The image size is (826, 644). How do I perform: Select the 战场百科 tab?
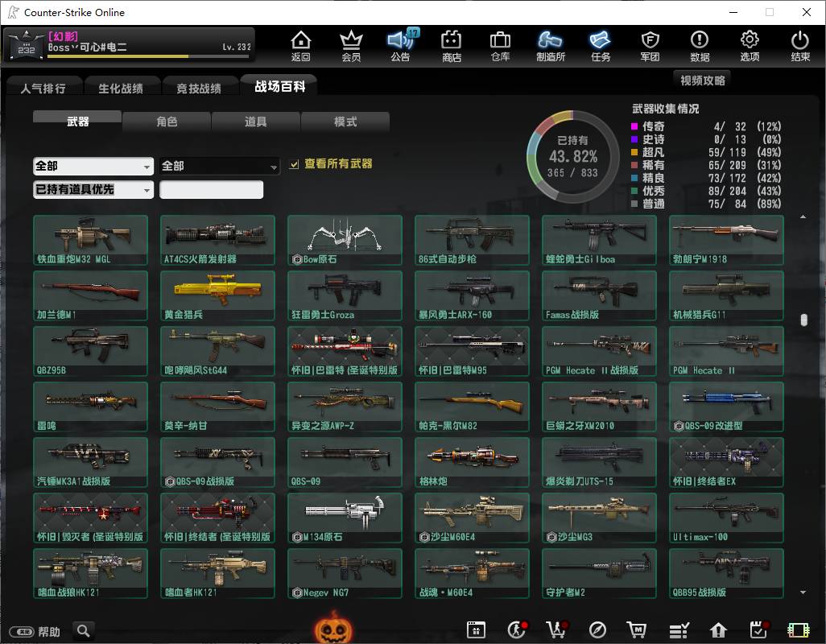pyautogui.click(x=279, y=86)
